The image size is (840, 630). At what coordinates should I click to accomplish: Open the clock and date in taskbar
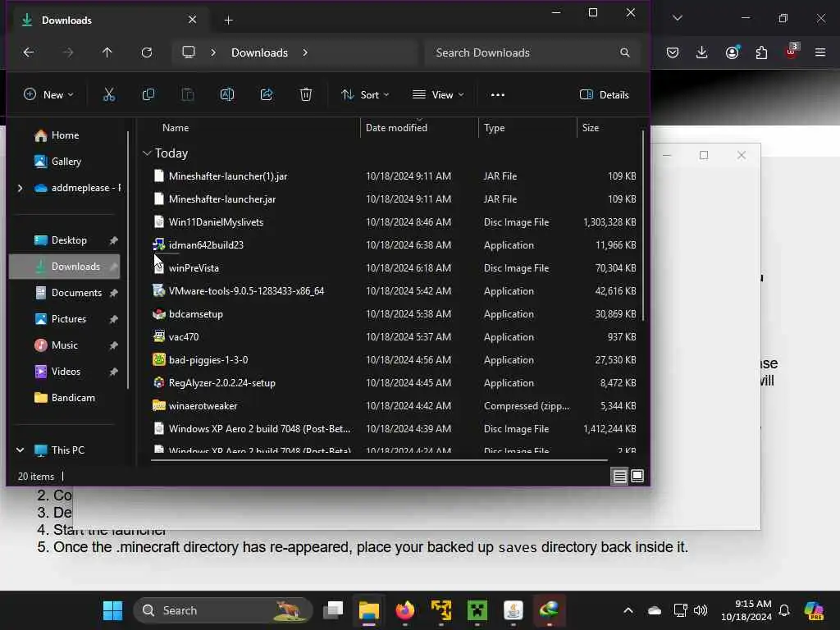click(x=746, y=610)
